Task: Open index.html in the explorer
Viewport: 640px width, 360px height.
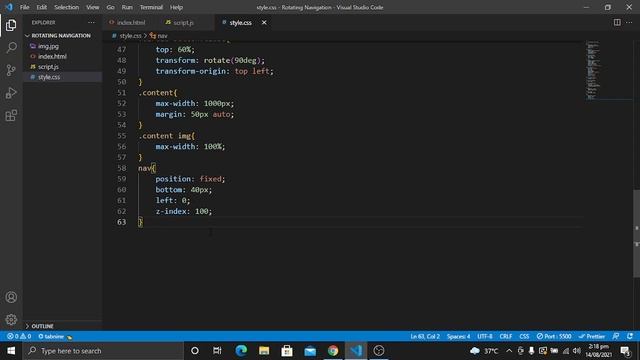Action: [x=52, y=56]
